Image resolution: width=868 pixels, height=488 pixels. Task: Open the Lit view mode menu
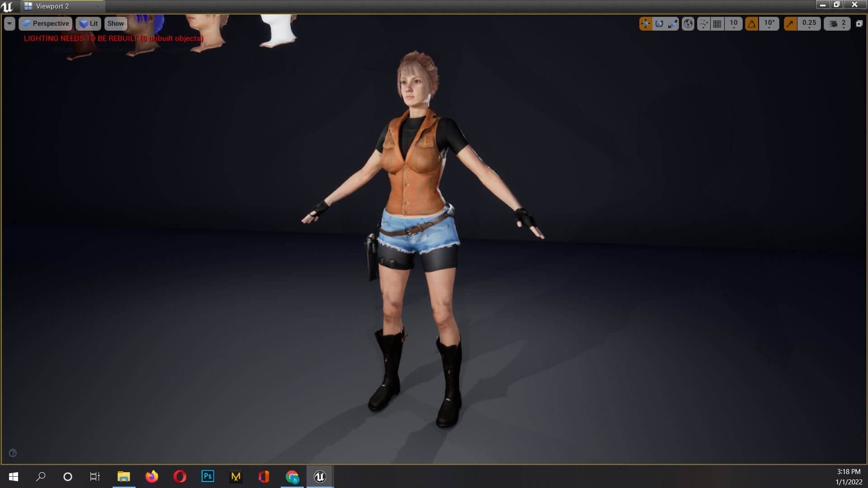[x=89, y=23]
